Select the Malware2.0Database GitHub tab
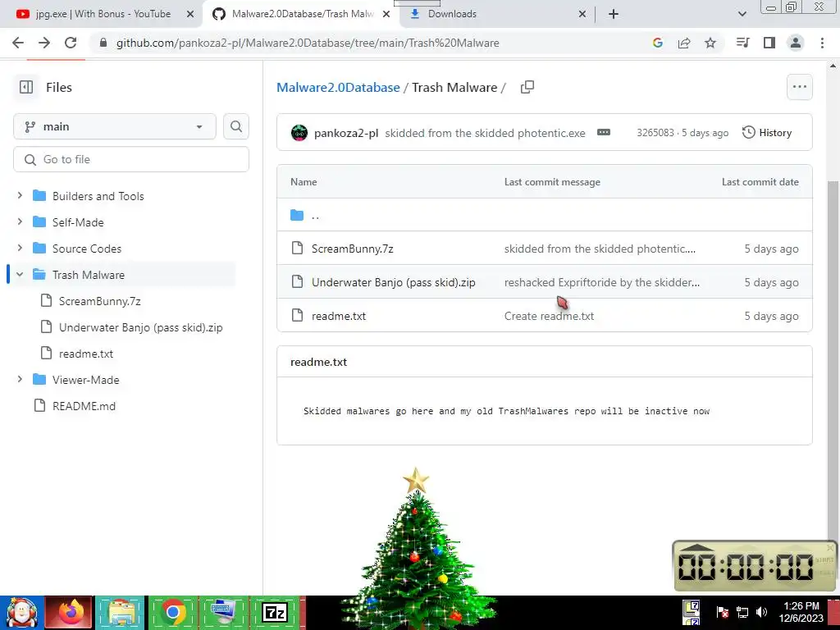Viewport: 840px width, 630px height. coord(301,14)
